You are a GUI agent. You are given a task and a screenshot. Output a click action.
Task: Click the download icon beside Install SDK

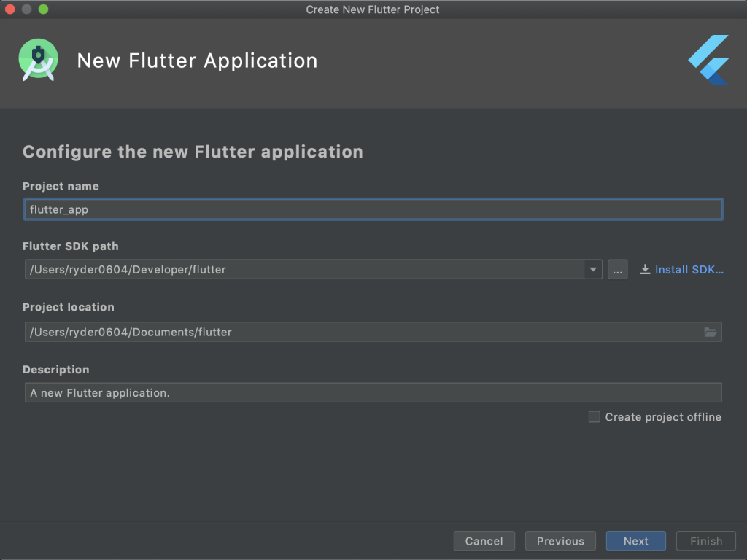(645, 270)
